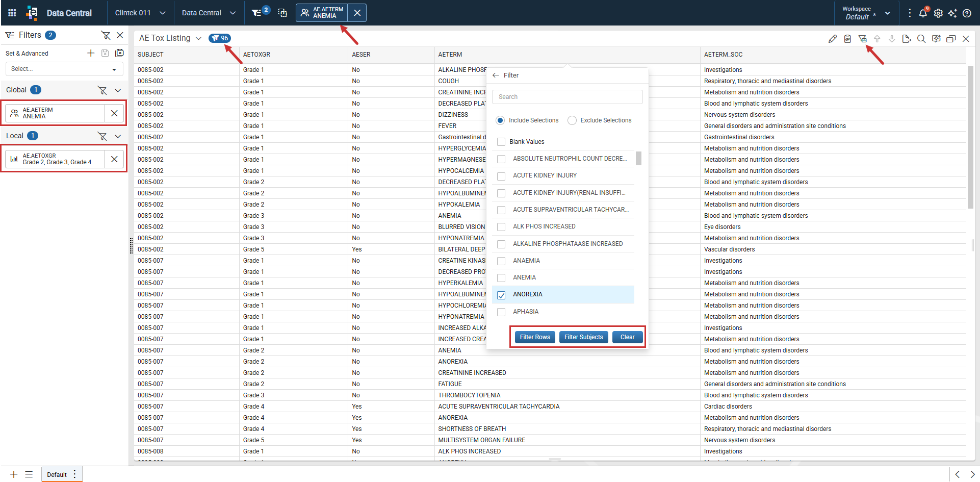Collapse the Global filters section chevron

[x=118, y=90]
